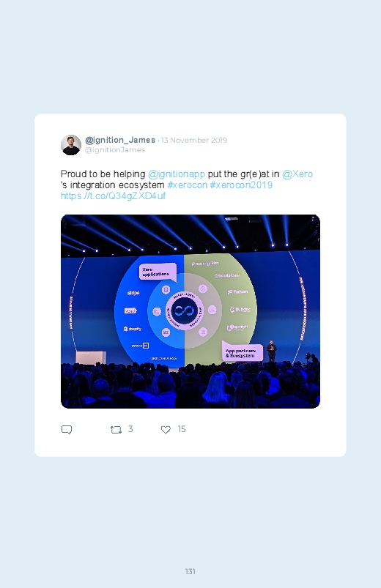Image resolution: width=381 pixels, height=588 pixels.
Task: Click the @ignition_James display name
Action: [x=120, y=140]
